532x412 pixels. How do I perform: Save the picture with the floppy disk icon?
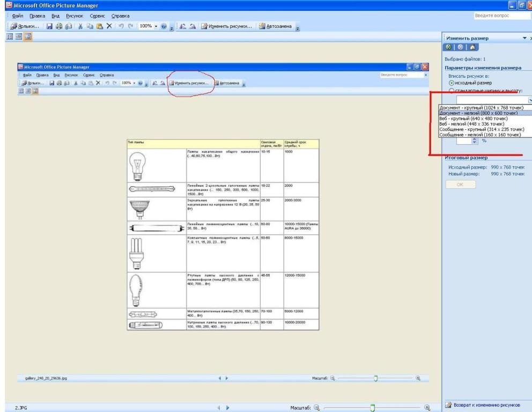(x=49, y=26)
